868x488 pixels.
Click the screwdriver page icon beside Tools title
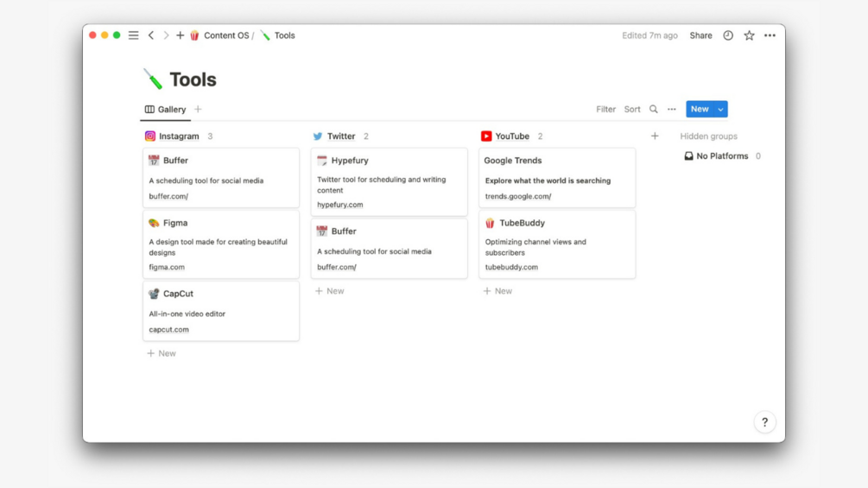pos(153,79)
